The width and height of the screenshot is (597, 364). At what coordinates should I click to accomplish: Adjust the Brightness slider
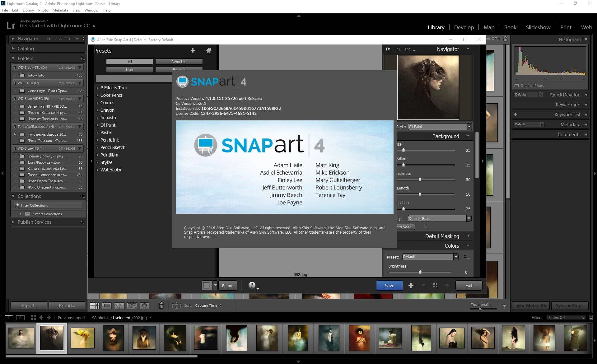420,272
